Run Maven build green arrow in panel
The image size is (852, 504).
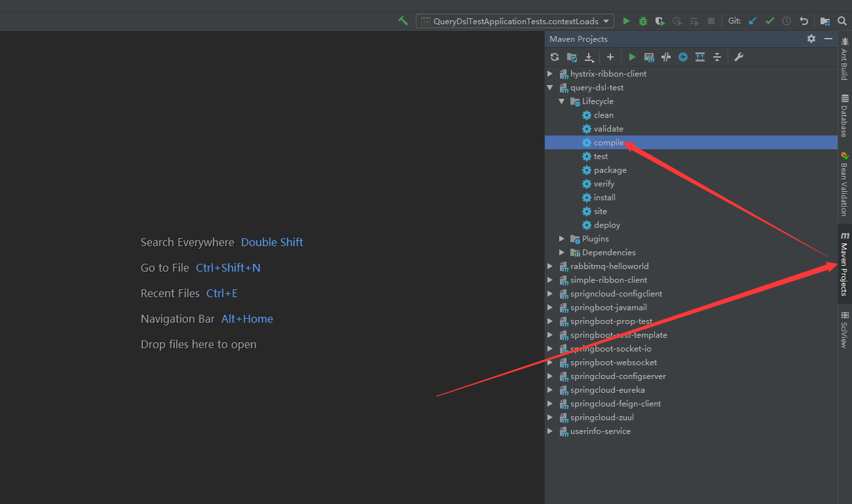coord(632,57)
